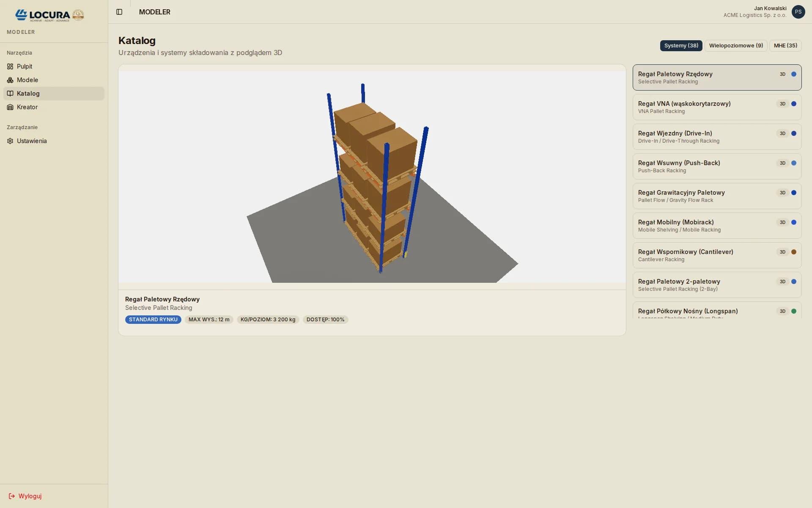Click 3D badge on Regał Wsuwny

pos(782,163)
